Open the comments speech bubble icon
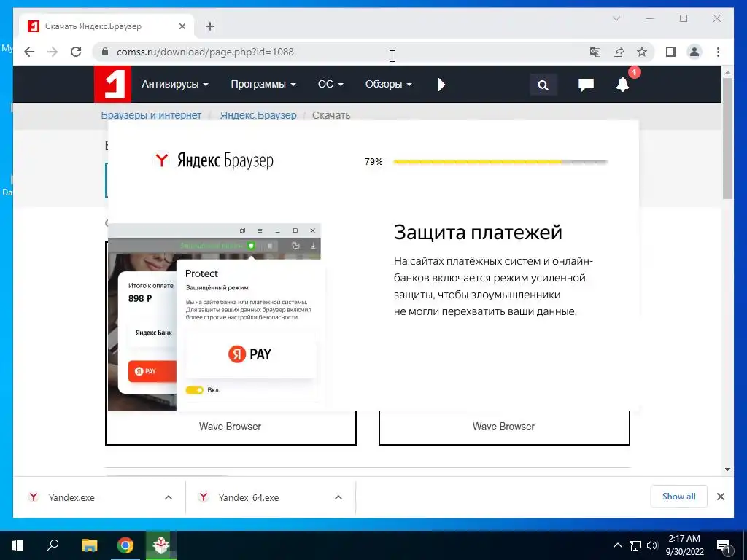Screen dimensions: 747x560 [586, 85]
